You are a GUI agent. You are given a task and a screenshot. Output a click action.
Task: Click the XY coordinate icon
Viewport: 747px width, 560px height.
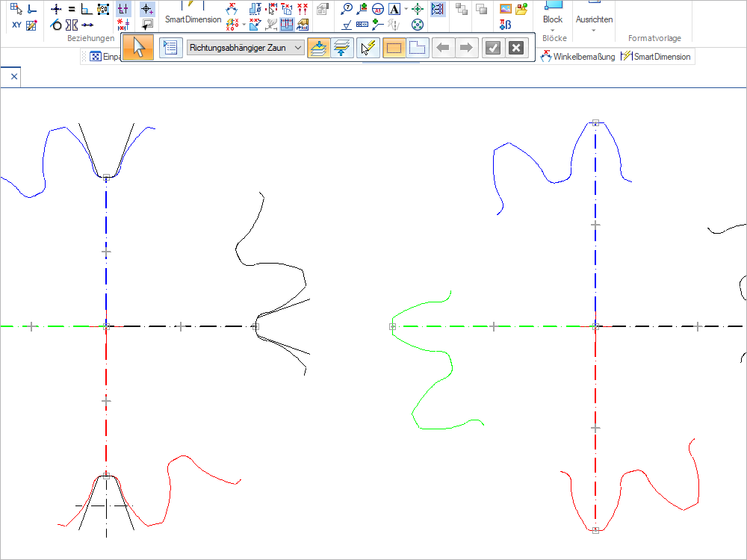click(x=16, y=25)
